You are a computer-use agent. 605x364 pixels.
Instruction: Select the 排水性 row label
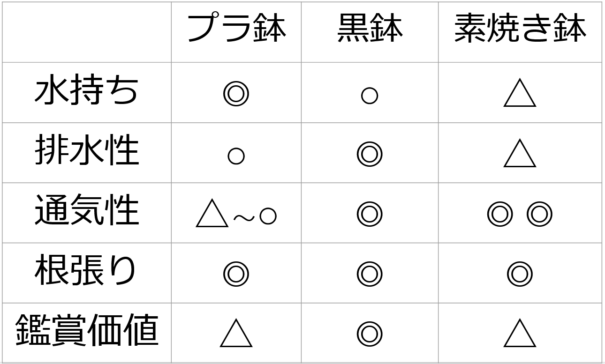click(87, 152)
